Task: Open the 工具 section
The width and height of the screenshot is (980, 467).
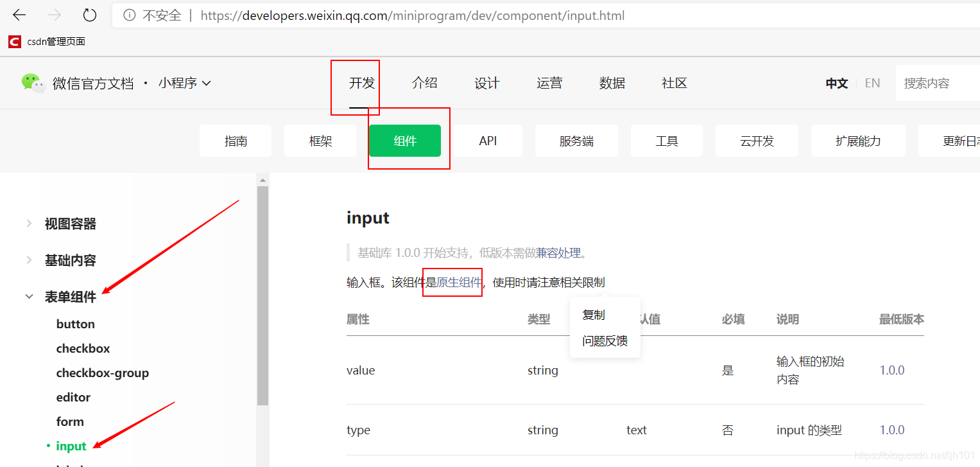Action: (667, 141)
